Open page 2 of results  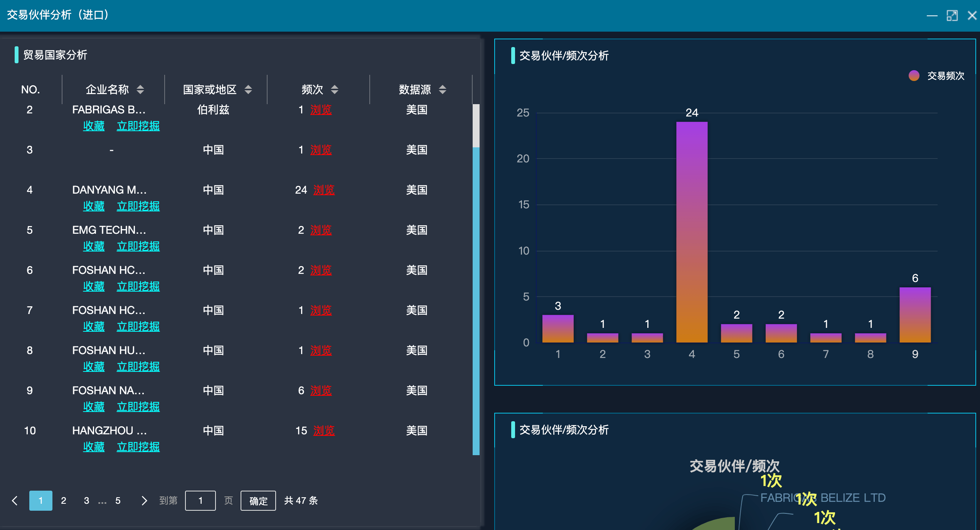[x=64, y=501]
